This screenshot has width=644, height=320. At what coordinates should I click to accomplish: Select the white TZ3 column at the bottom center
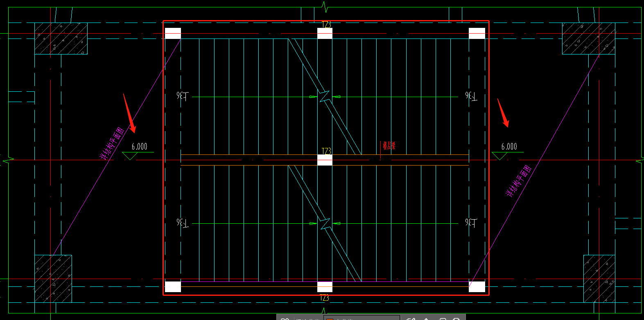coord(325,287)
